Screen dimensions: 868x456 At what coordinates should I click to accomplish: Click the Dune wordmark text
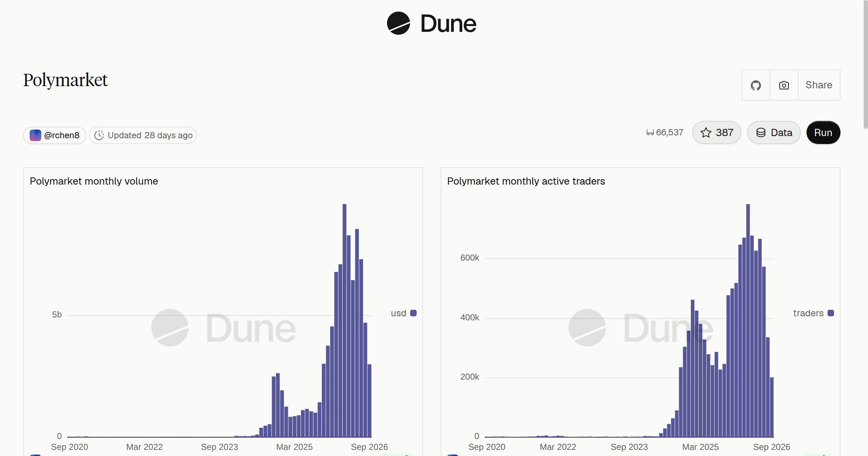point(448,24)
